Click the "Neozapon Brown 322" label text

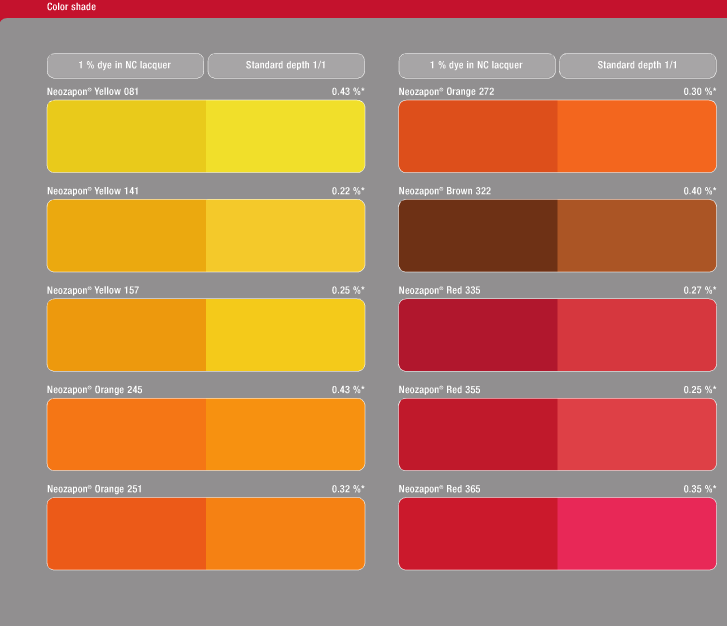[x=444, y=191]
